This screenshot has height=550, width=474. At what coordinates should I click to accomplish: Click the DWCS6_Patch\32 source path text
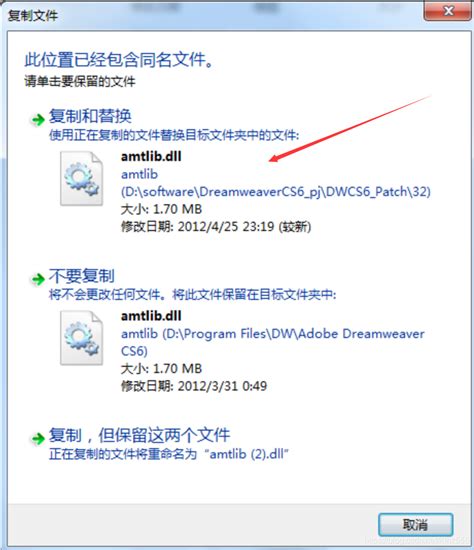pos(276,192)
